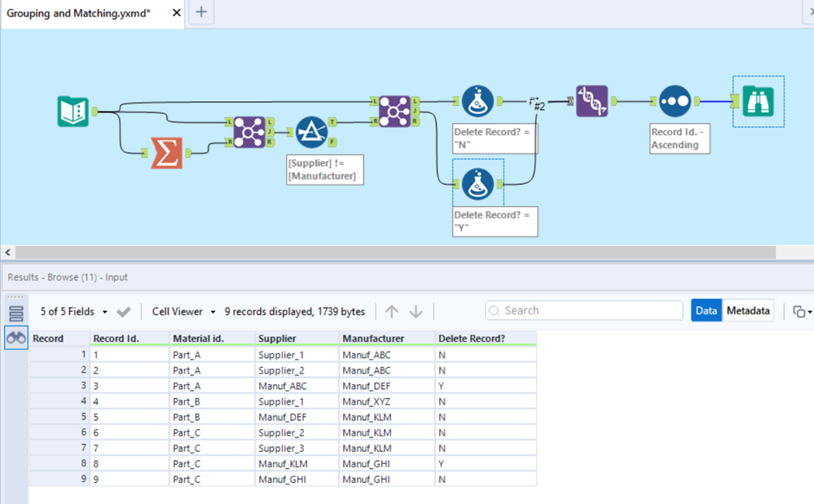Viewport: 814px width, 504px height.
Task: Click the Filter annotation Supplier != Manufacturer
Action: (x=324, y=169)
